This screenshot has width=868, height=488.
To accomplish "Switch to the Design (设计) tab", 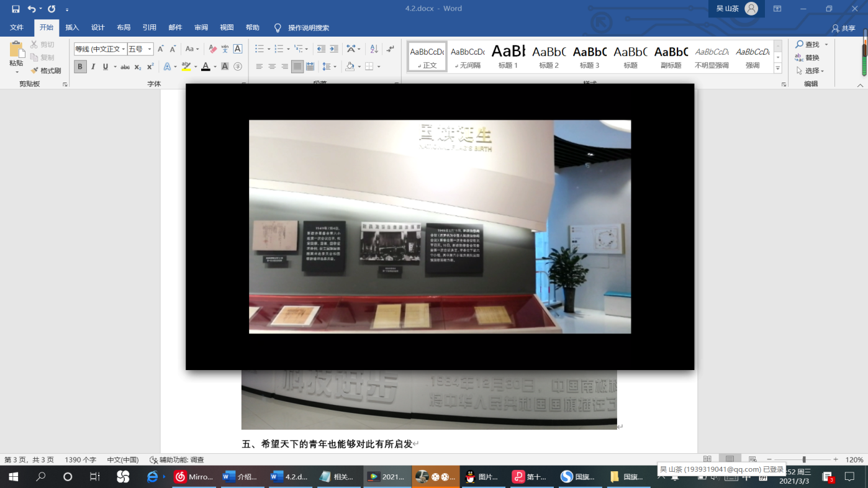I will (x=98, y=28).
